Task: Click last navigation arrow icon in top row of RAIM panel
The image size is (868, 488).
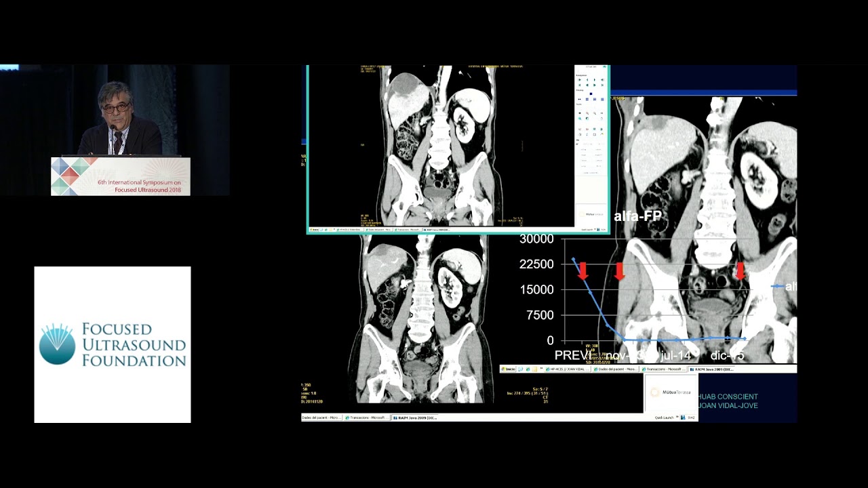Action: [x=602, y=79]
